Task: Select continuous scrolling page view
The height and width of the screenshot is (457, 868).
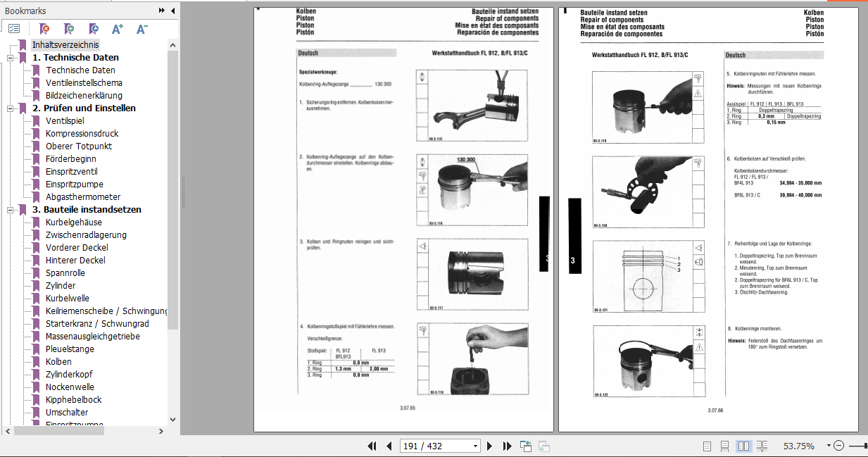Action: click(x=724, y=446)
